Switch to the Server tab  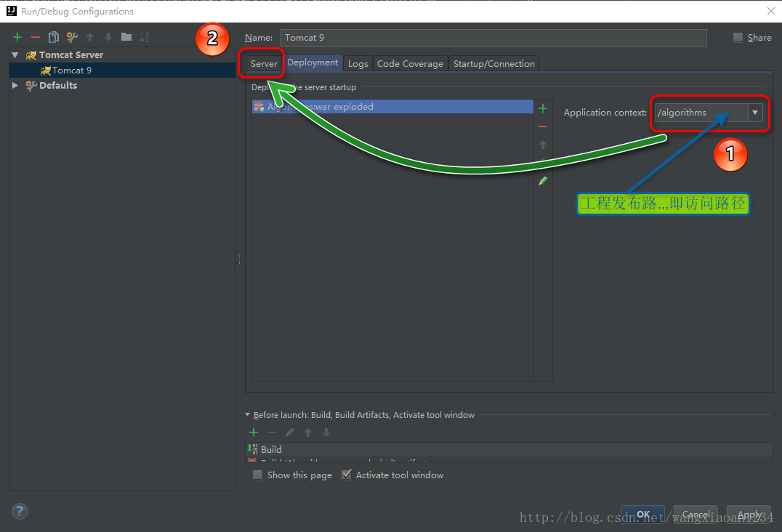coord(264,64)
